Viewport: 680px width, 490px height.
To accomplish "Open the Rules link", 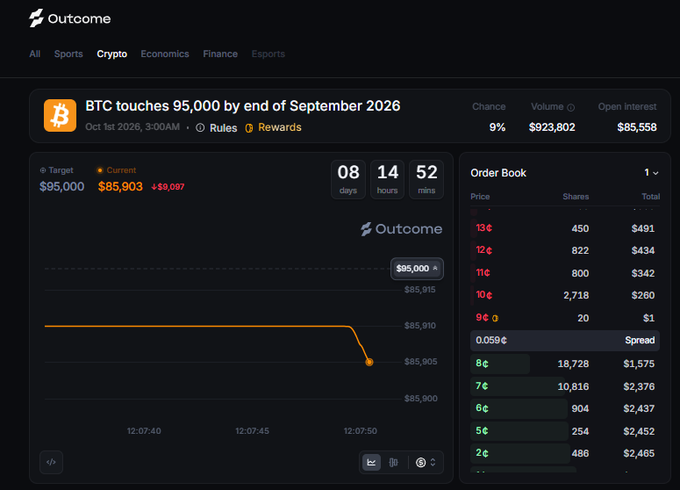I will point(223,128).
